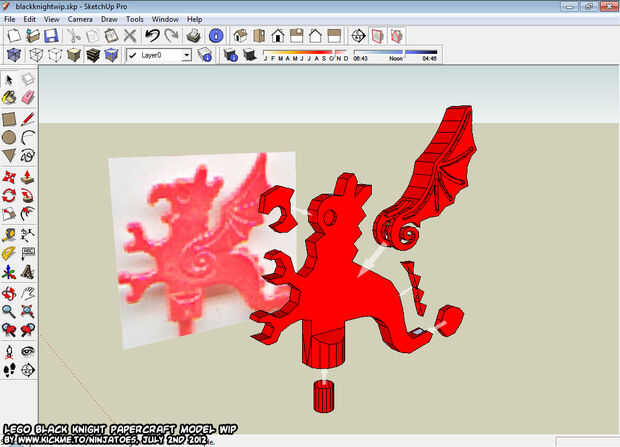Activate the Arc tool
This screenshot has height=447, width=620.
28,137
